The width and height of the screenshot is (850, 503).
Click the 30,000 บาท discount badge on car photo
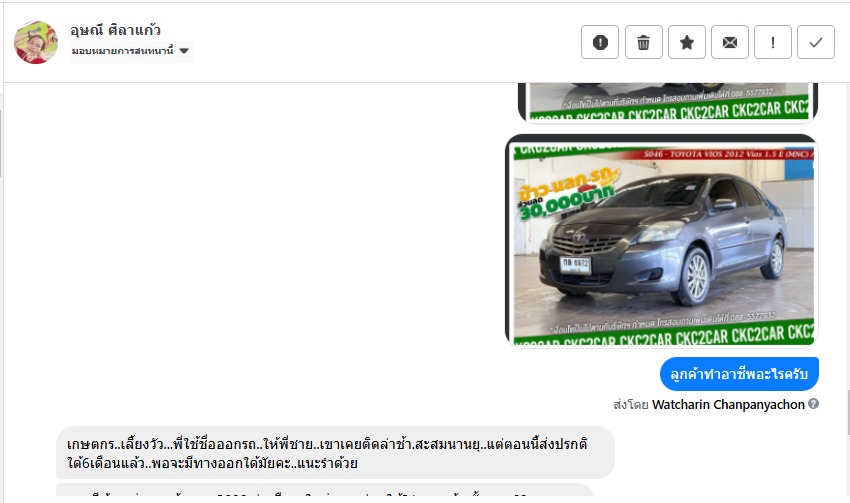(568, 195)
